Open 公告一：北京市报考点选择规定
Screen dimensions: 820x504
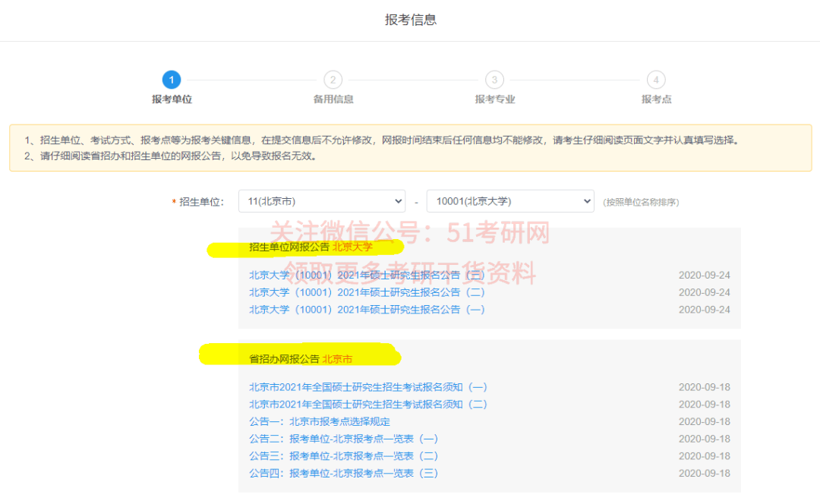coord(320,421)
